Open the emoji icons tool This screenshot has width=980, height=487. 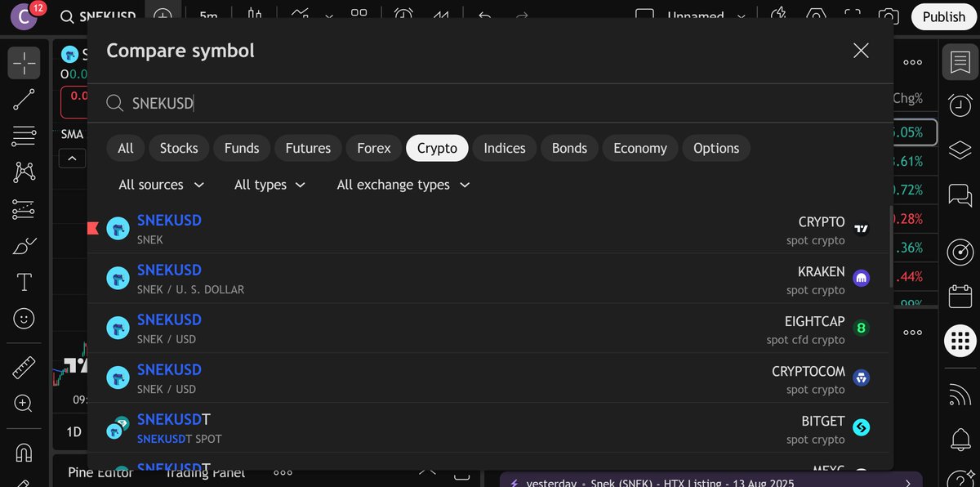click(x=24, y=319)
